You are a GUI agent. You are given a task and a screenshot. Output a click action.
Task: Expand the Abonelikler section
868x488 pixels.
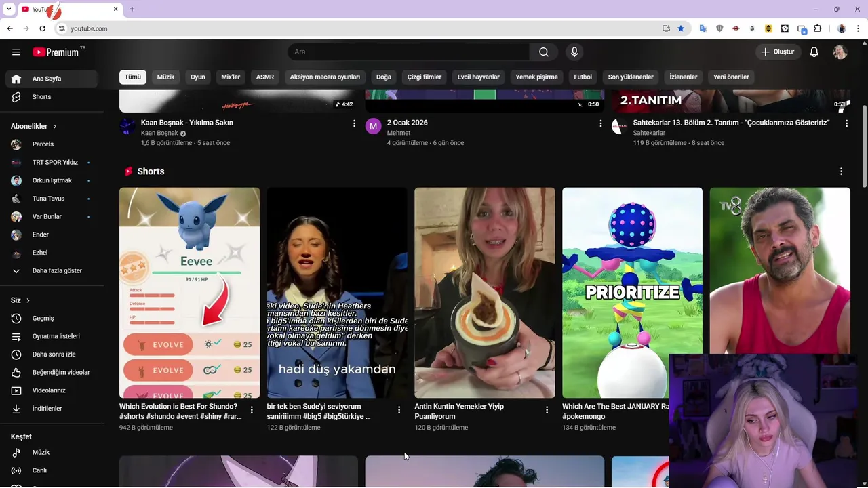click(x=34, y=126)
